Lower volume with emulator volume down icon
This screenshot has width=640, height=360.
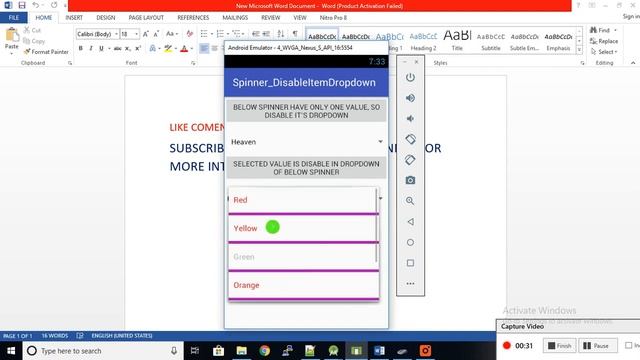pyautogui.click(x=410, y=118)
